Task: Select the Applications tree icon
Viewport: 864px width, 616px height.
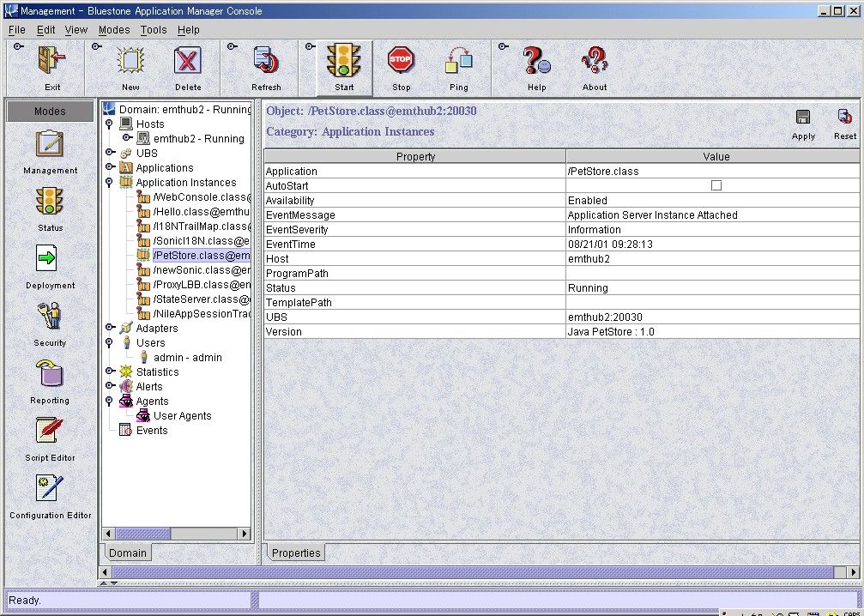Action: coord(126,167)
